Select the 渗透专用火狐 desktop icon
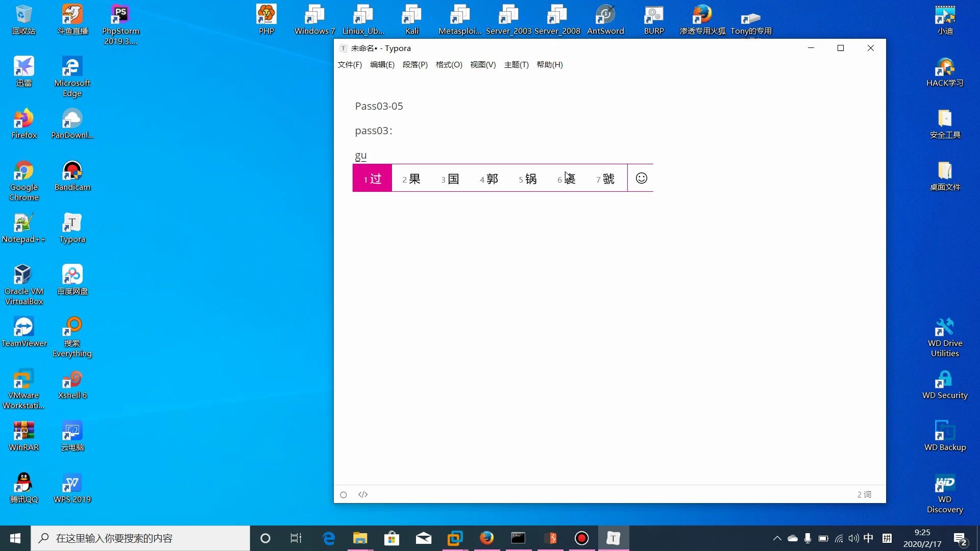Viewport: 980px width, 551px height. 702,20
